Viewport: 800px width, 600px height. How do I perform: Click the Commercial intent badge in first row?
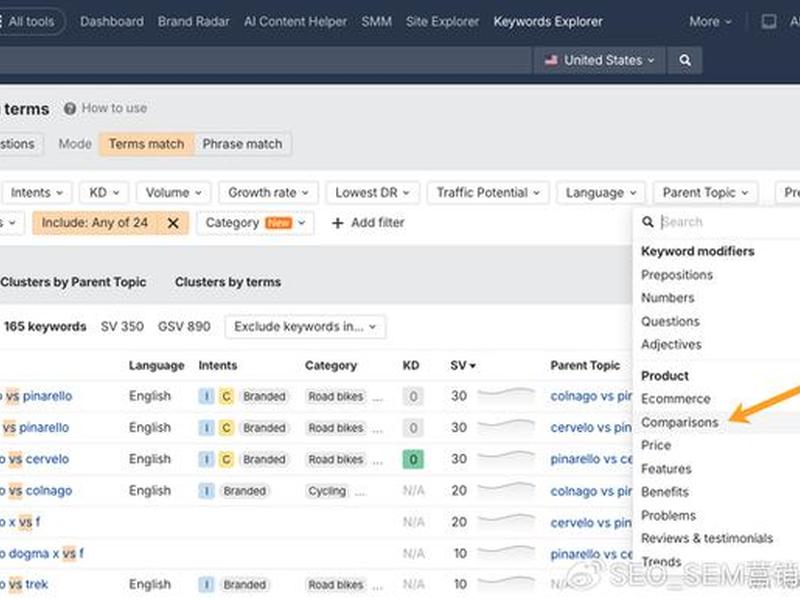226,396
